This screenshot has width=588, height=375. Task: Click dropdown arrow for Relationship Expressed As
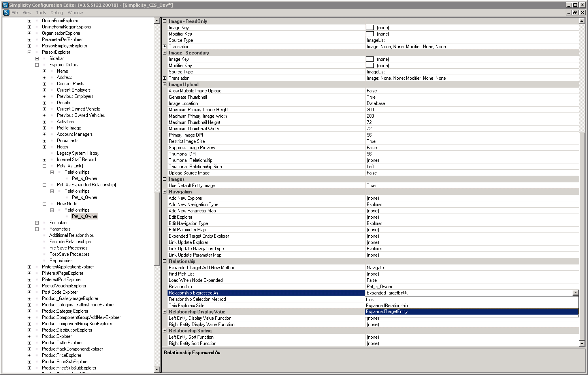(x=576, y=293)
